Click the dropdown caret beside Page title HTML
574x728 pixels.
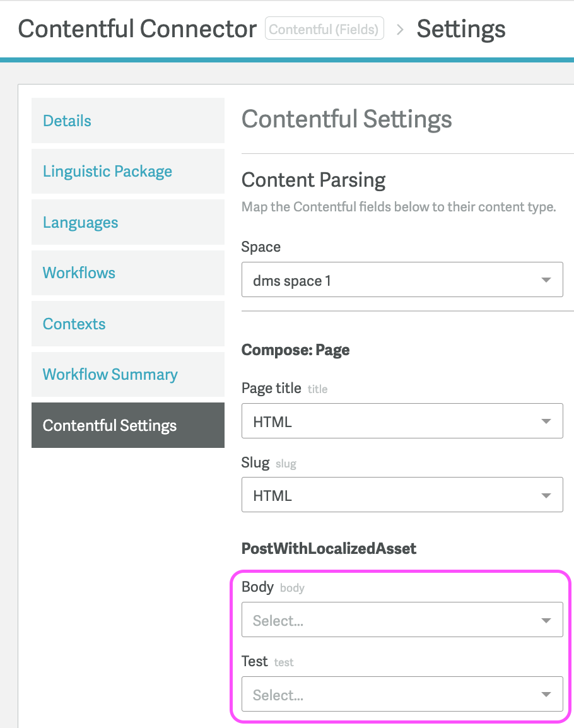point(546,421)
